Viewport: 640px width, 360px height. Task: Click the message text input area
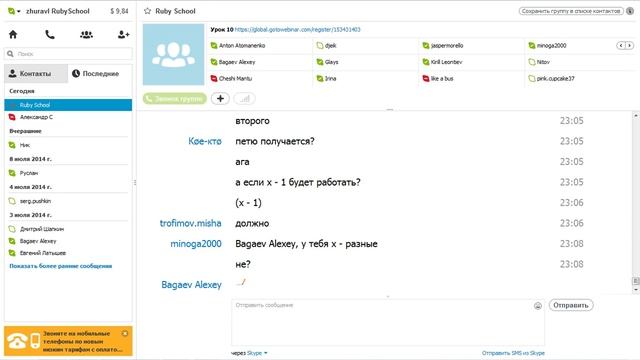(388, 322)
